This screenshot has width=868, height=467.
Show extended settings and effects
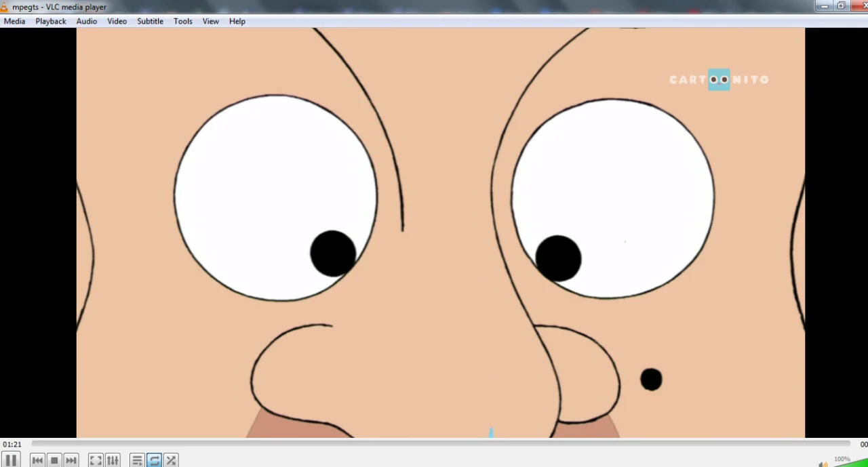coord(113,460)
